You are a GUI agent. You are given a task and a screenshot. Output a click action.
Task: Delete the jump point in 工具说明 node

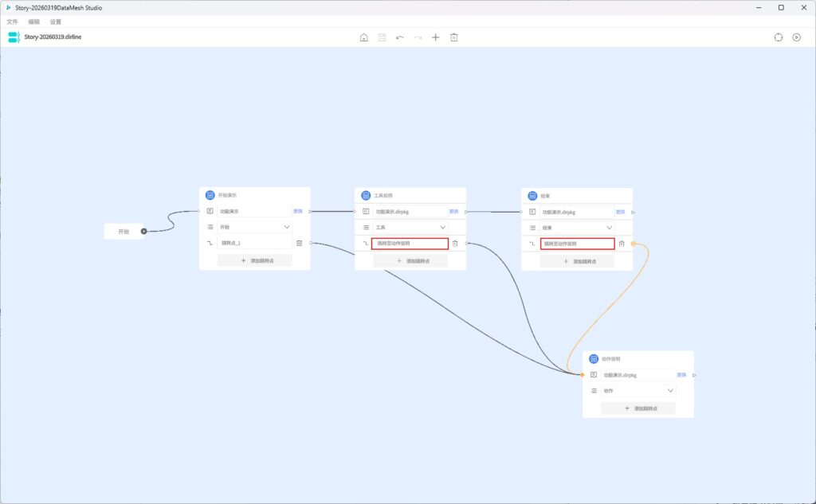click(455, 243)
